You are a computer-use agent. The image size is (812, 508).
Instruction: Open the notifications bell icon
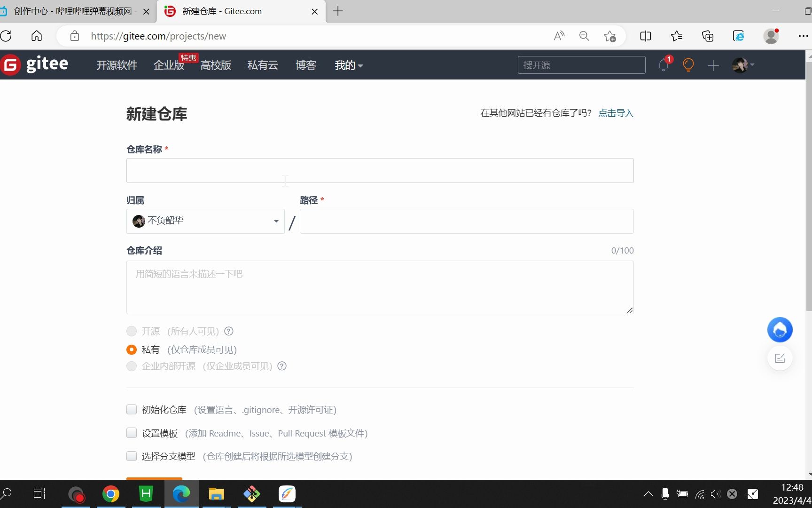tap(664, 65)
